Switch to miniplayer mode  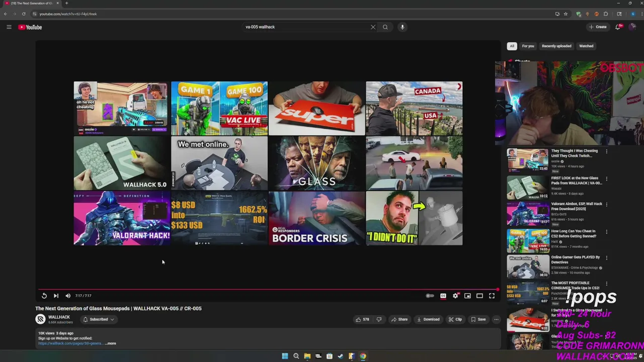467,296
